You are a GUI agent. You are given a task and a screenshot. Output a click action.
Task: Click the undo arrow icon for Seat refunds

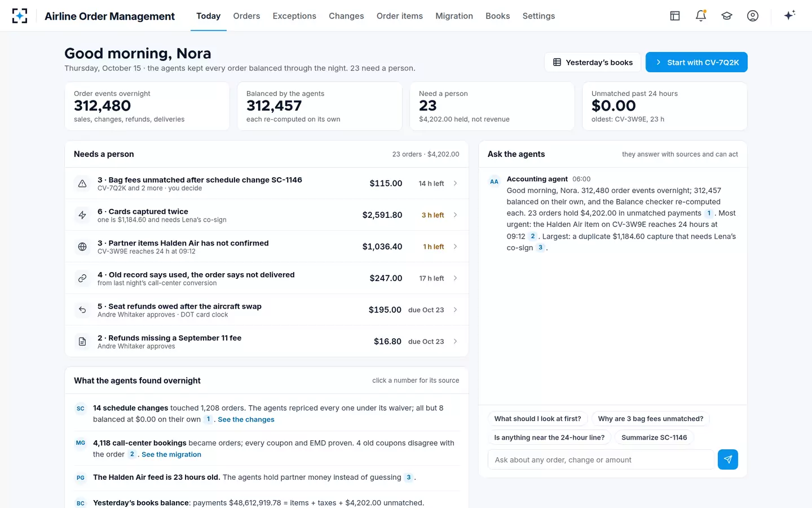pyautogui.click(x=82, y=310)
